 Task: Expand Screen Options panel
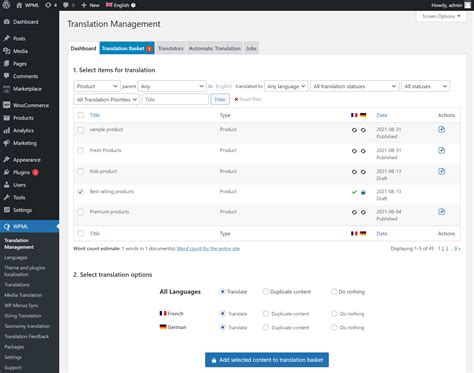441,16
